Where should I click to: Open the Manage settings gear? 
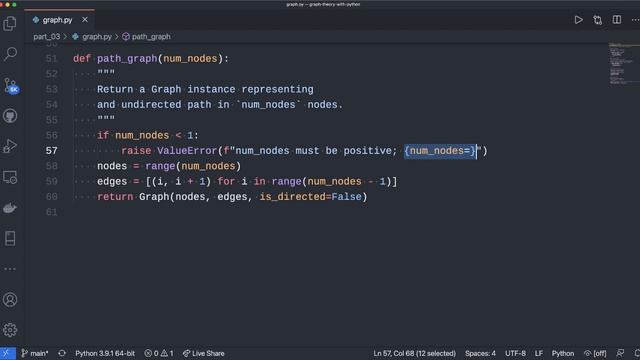(10, 330)
